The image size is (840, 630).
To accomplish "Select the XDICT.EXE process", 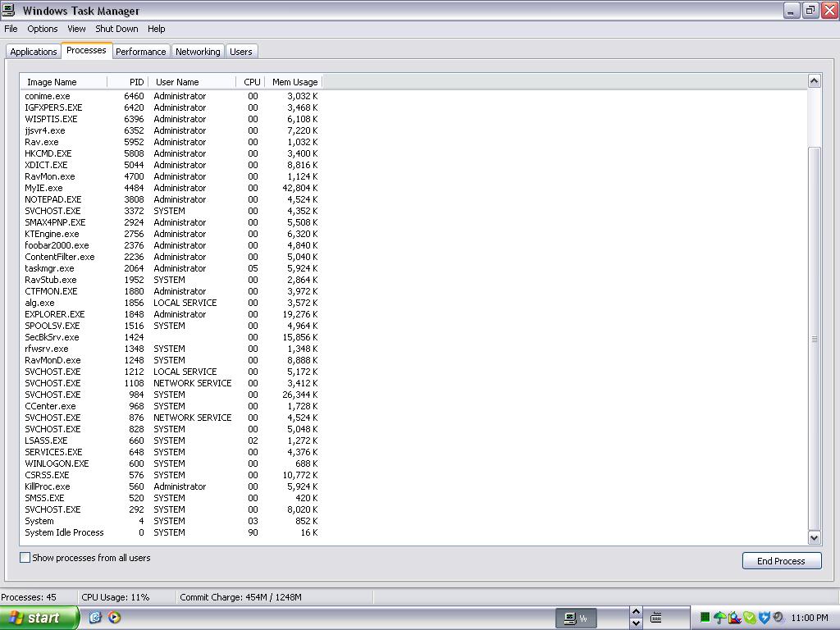I will tap(171, 165).
